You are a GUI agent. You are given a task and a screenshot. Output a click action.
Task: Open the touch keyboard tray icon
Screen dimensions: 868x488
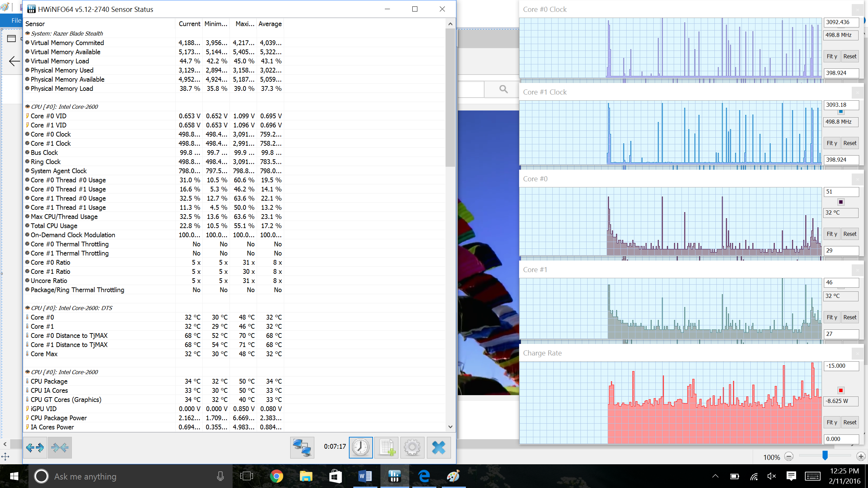(812, 476)
